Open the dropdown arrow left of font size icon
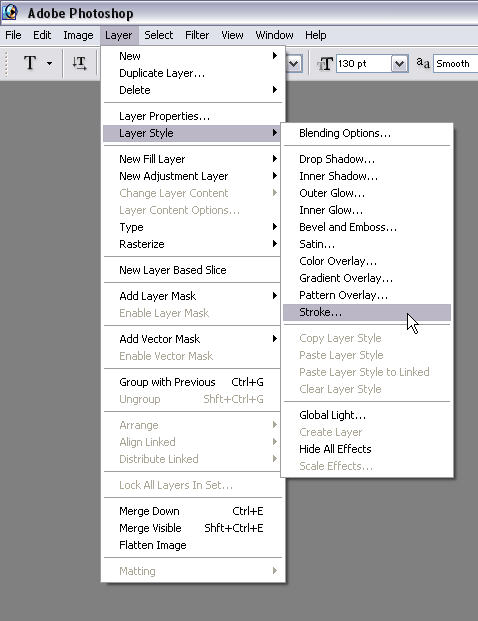The width and height of the screenshot is (478, 621). [294, 64]
